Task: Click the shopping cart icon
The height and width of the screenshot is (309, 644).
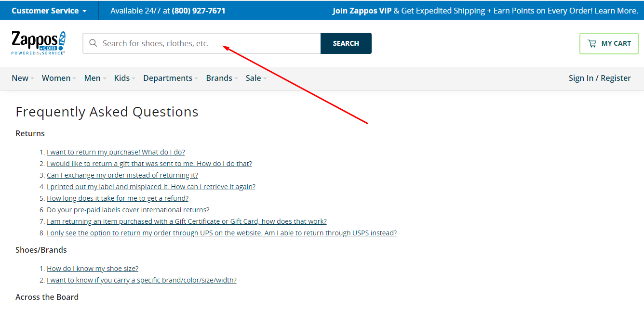Action: pyautogui.click(x=592, y=43)
